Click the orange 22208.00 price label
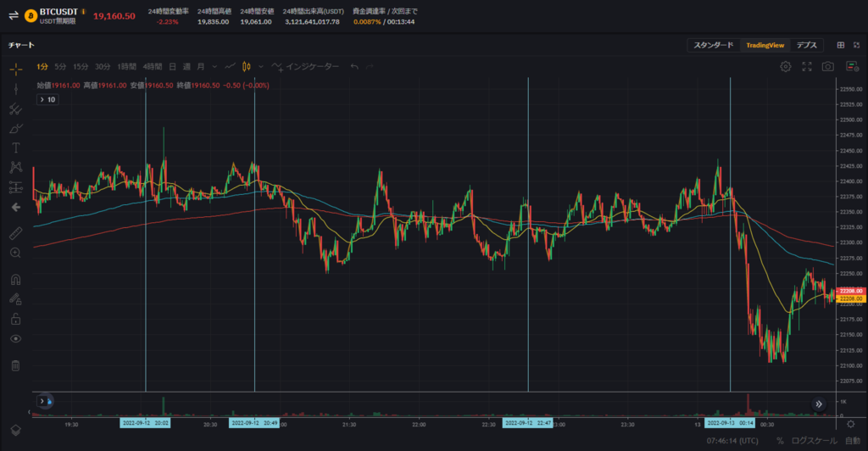The width and height of the screenshot is (868, 451). click(x=851, y=298)
